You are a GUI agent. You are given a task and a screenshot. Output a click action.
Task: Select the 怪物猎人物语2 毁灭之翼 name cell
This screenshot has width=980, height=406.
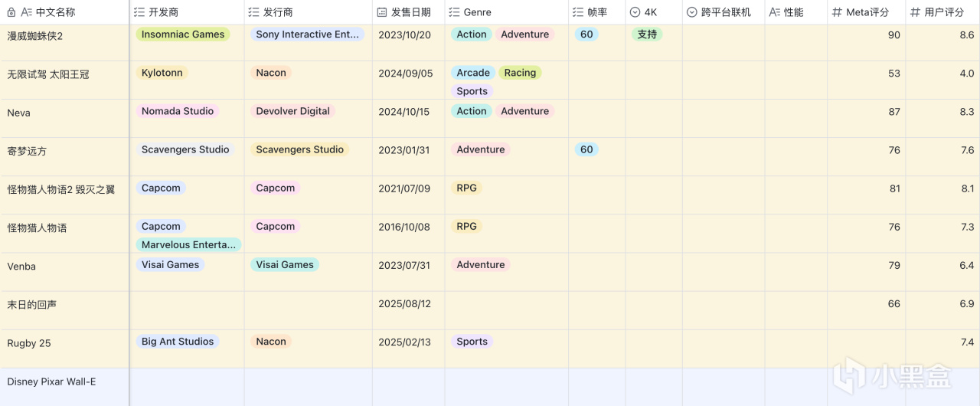(x=64, y=195)
